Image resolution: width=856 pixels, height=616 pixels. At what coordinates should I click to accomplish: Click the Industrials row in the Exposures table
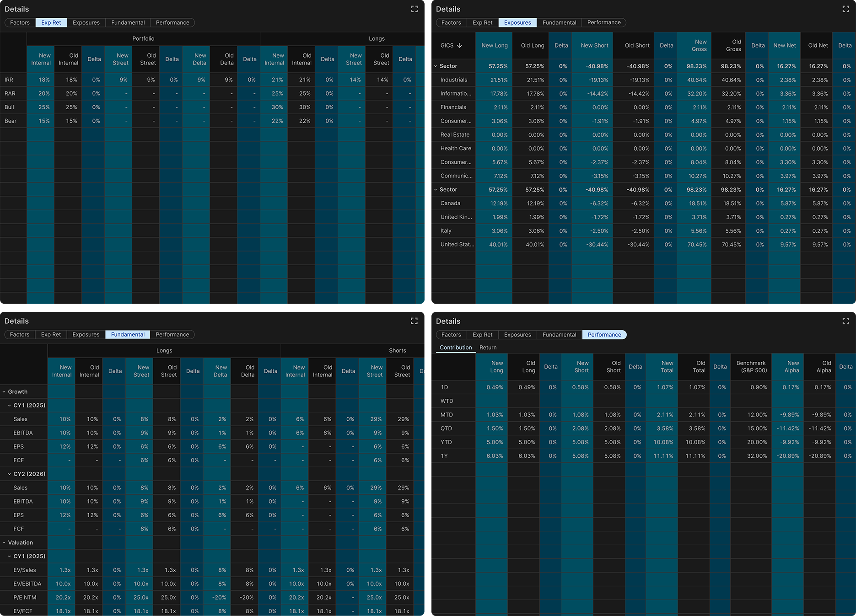(454, 80)
